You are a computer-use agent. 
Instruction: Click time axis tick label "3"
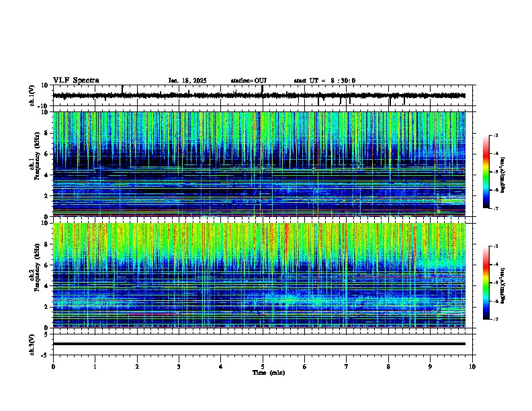pos(179,367)
